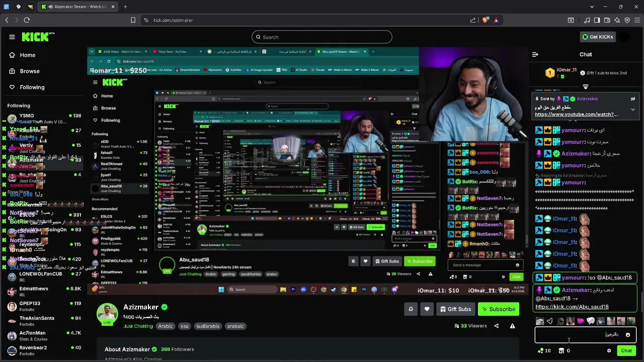This screenshot has width=644, height=362.
Task: Open the Kick sidebar hamburger menu
Action: (x=12, y=37)
